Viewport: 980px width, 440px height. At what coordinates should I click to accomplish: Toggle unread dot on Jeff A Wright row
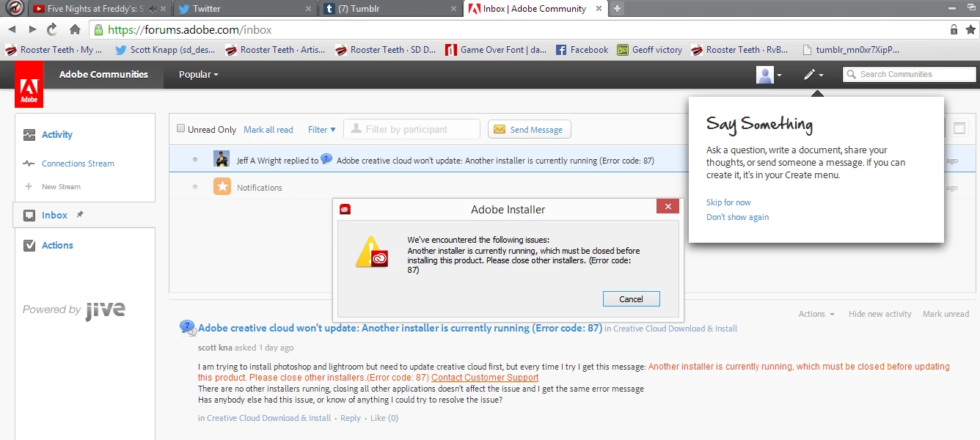tap(195, 159)
